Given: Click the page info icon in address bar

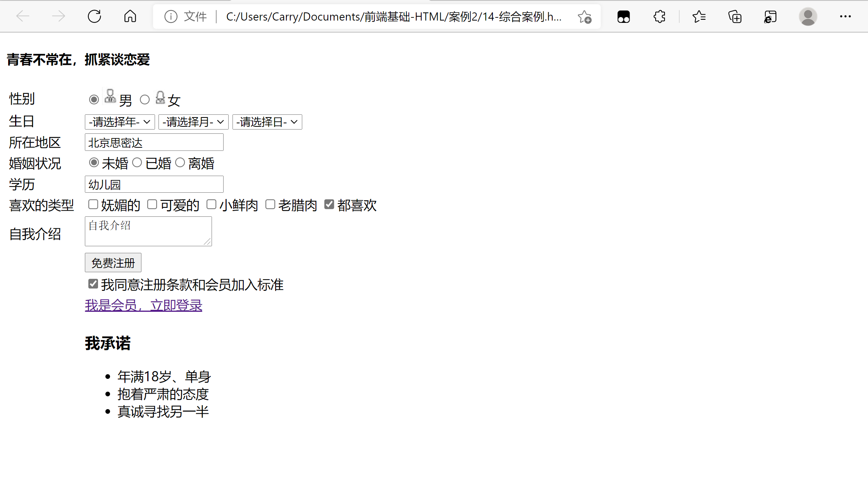Looking at the screenshot, I should pos(170,16).
